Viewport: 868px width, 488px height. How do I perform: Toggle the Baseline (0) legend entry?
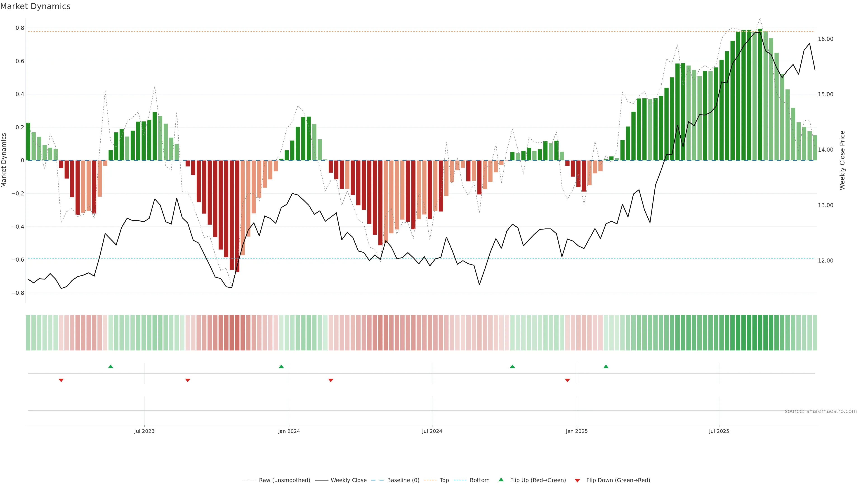[403, 480]
